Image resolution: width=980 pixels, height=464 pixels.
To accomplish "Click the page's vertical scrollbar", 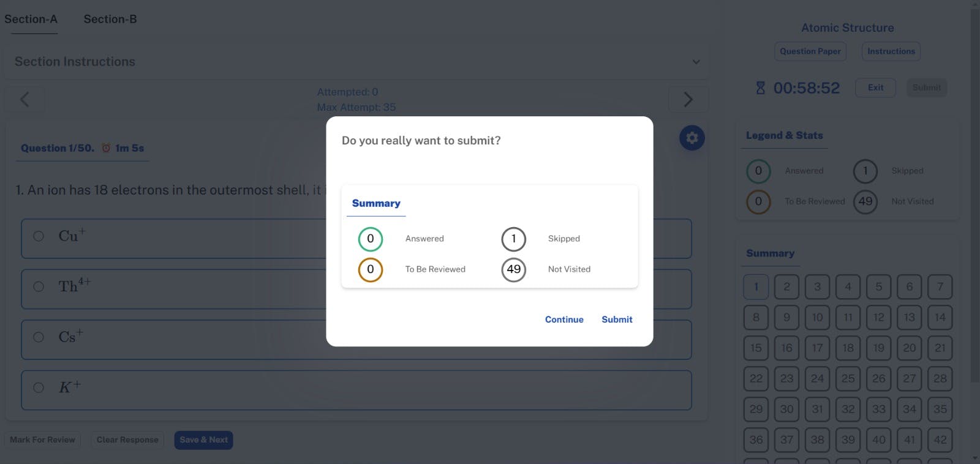I will 974,184.
